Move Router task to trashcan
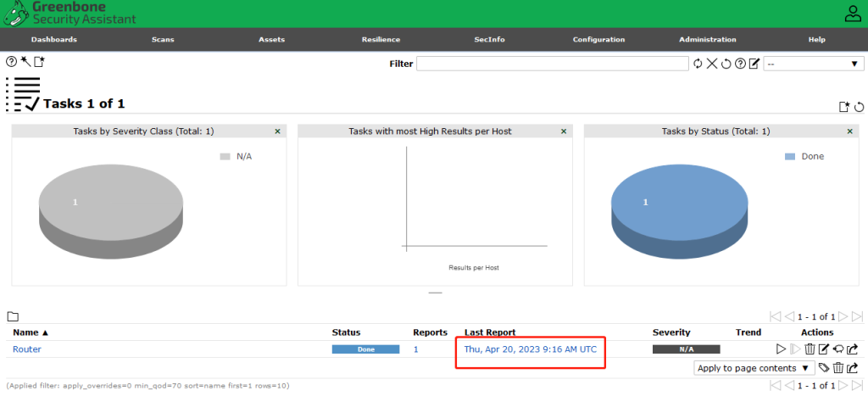868x413 pixels. (810, 349)
